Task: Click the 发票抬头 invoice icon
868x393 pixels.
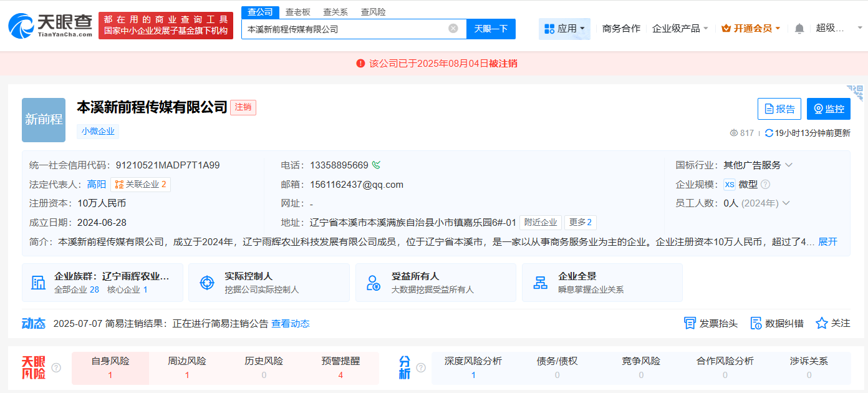Action: (x=690, y=323)
